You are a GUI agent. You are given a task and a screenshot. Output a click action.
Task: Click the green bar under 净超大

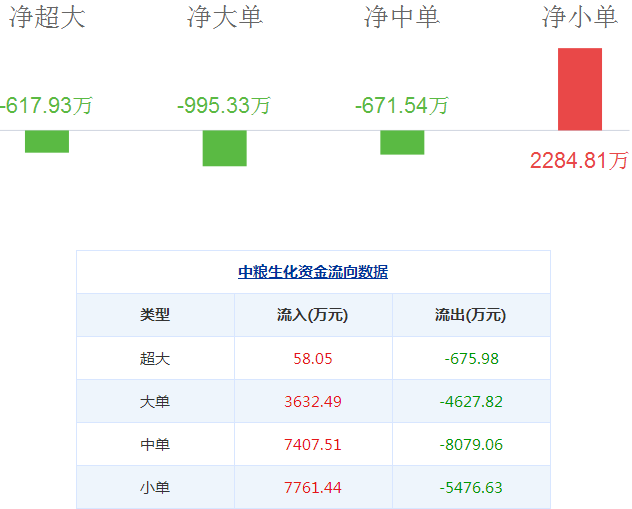click(x=47, y=141)
